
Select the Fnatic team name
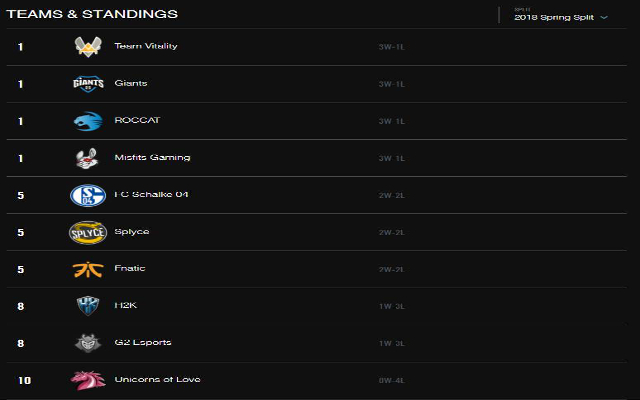(130, 268)
